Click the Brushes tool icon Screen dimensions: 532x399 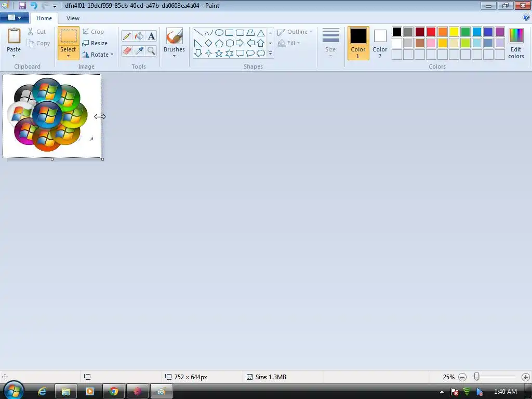click(x=175, y=36)
